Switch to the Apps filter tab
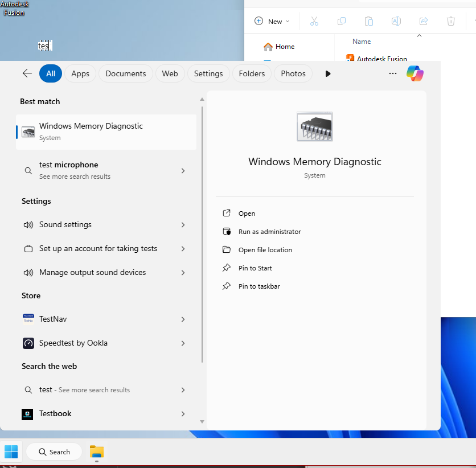 click(80, 73)
